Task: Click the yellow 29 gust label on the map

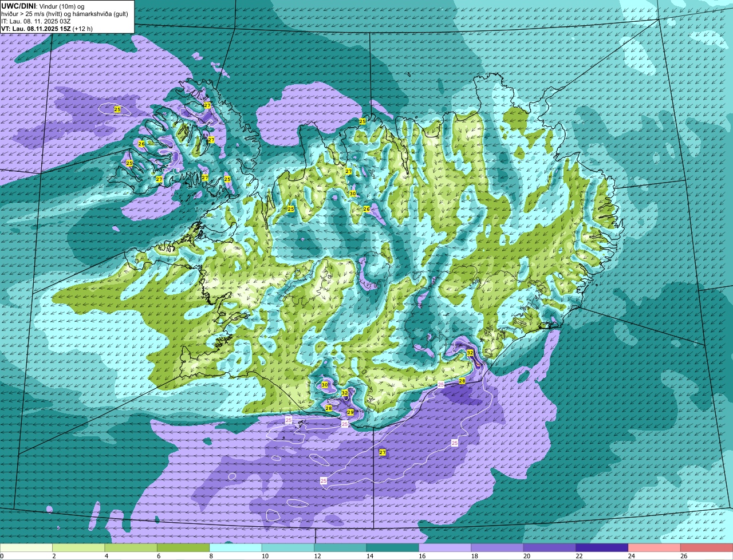Action: pyautogui.click(x=350, y=412)
